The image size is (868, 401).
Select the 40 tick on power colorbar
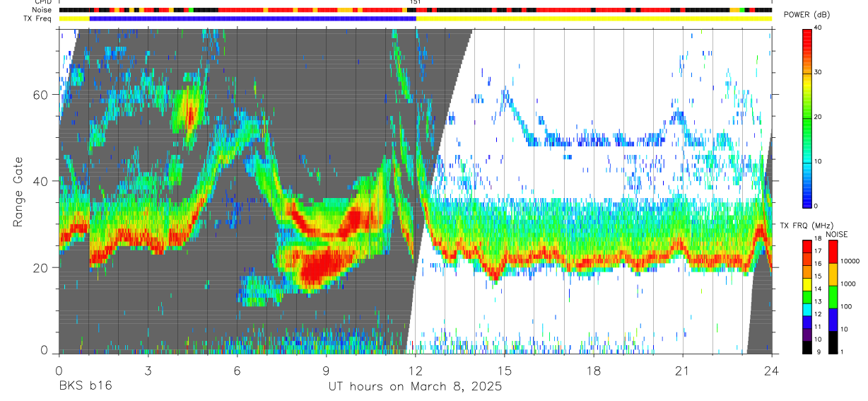pyautogui.click(x=819, y=28)
